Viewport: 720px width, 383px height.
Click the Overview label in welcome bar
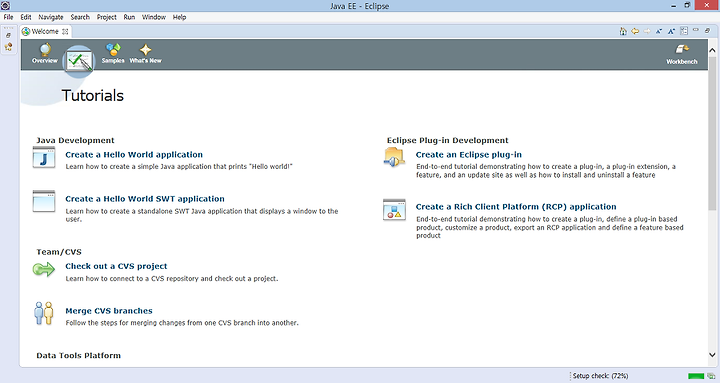coord(45,61)
